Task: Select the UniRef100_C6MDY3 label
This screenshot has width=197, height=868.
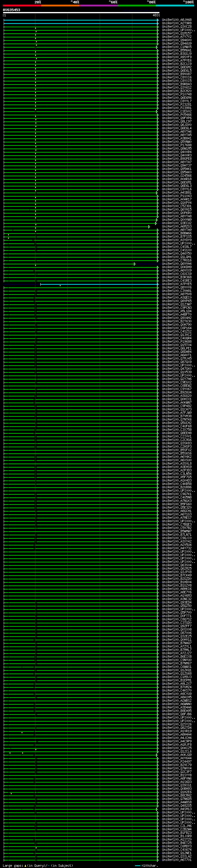Action: (176, 846)
